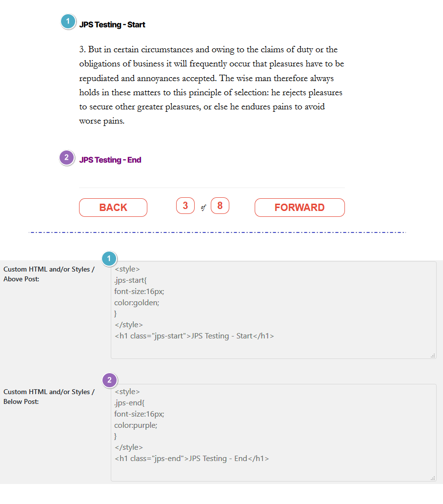443x504 pixels.
Task: Click the purple badge 2 above Below Post textarea
Action: (x=110, y=380)
